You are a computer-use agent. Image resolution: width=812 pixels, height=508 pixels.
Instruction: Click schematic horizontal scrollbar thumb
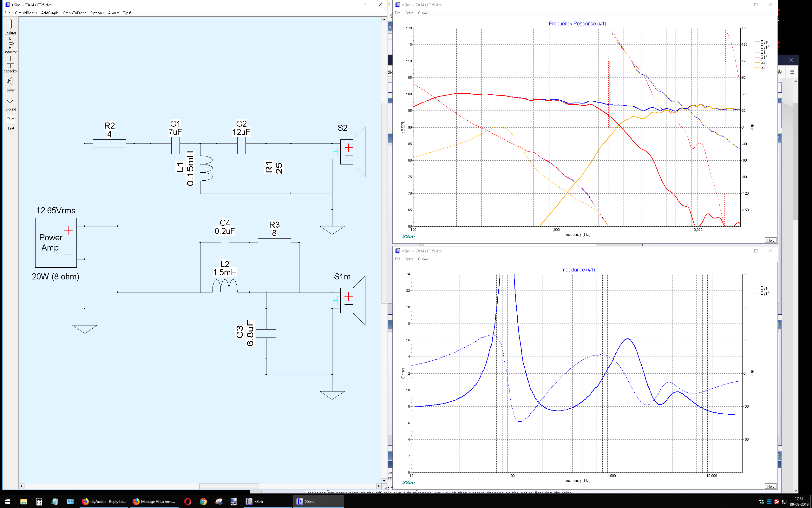229,486
